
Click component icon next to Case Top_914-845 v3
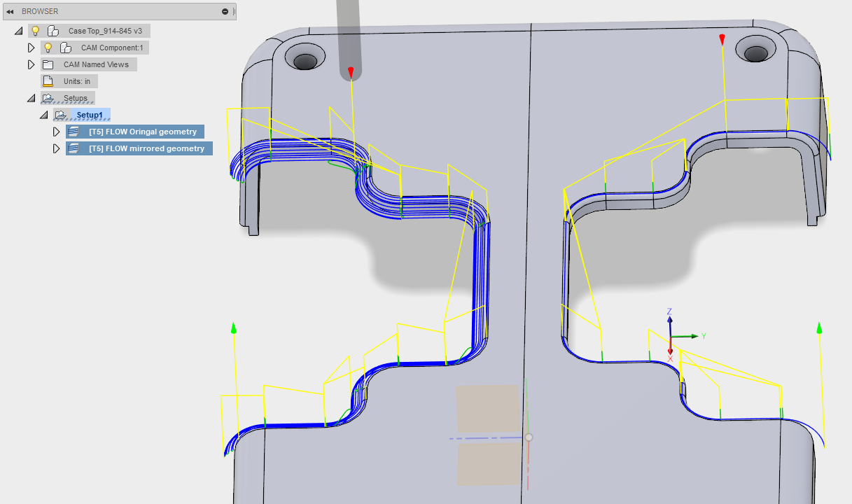53,31
